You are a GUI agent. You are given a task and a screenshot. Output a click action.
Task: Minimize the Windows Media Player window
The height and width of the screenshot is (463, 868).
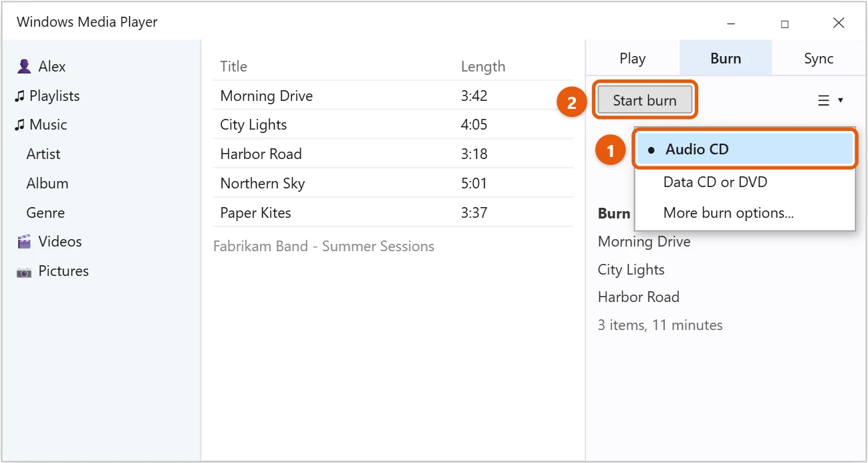[731, 24]
